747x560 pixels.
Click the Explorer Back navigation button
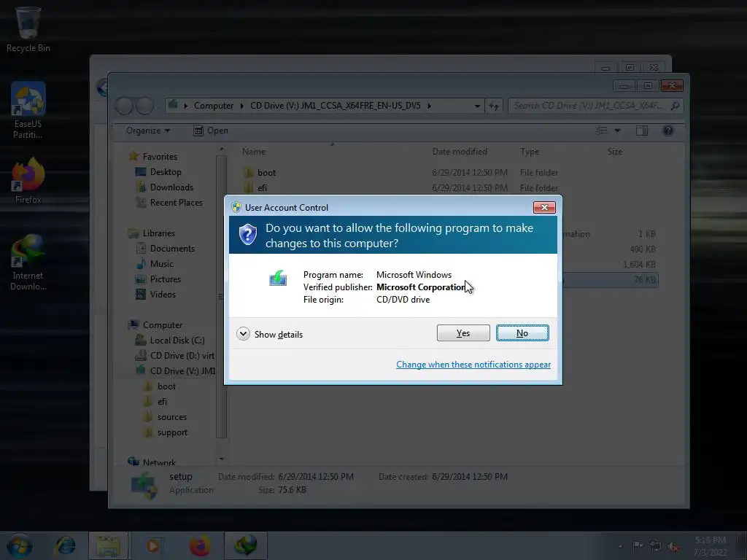124,106
